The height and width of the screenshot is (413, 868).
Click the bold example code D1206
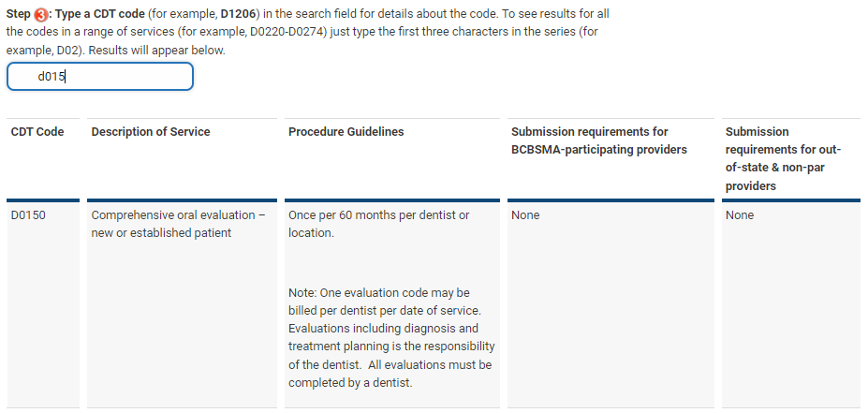click(x=238, y=13)
